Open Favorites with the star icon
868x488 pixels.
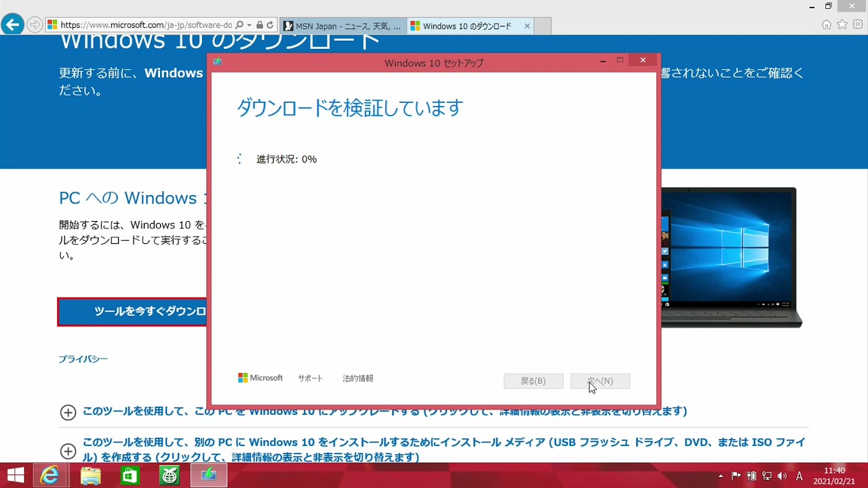click(842, 24)
